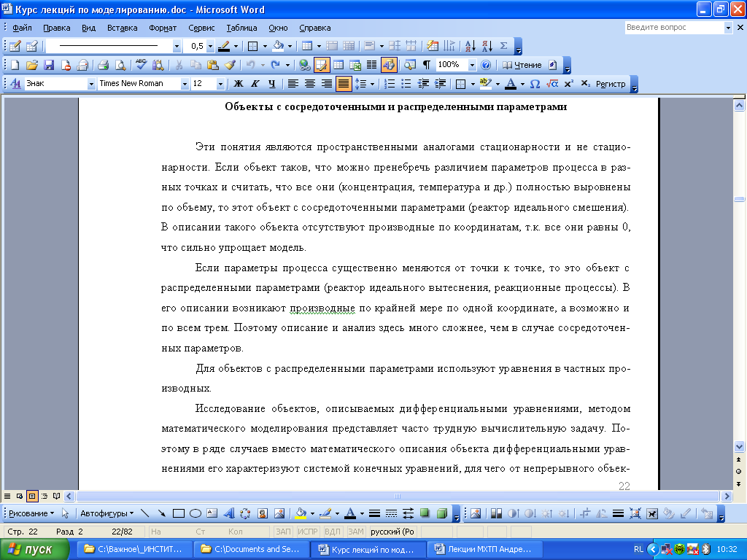
Task: Insert WordArt from the Drawing toolbar
Action: point(228,513)
